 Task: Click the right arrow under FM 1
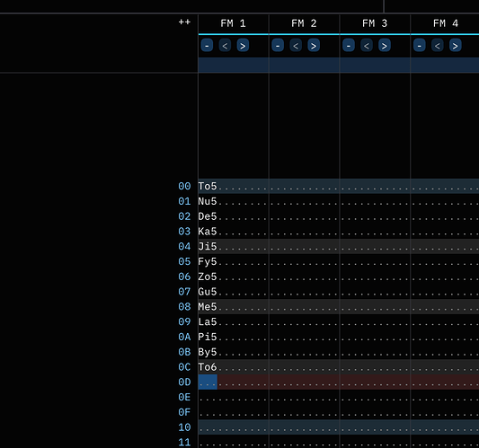click(243, 46)
